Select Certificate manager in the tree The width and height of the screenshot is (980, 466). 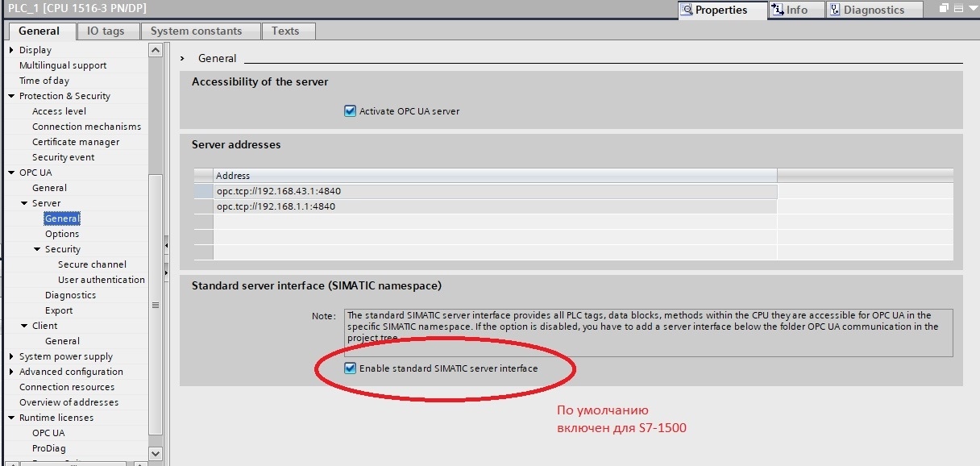[x=76, y=142]
